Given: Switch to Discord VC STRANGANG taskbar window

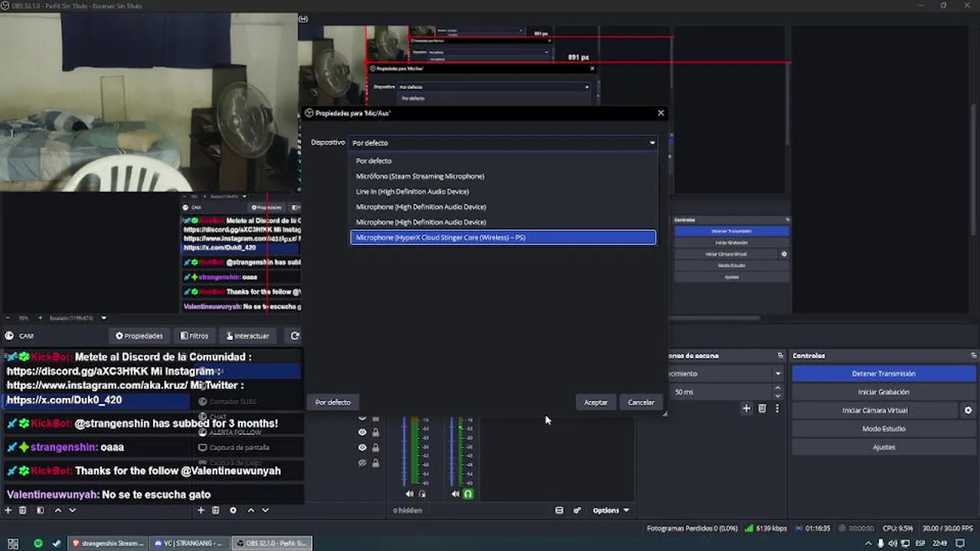Looking at the screenshot, I should (x=188, y=543).
